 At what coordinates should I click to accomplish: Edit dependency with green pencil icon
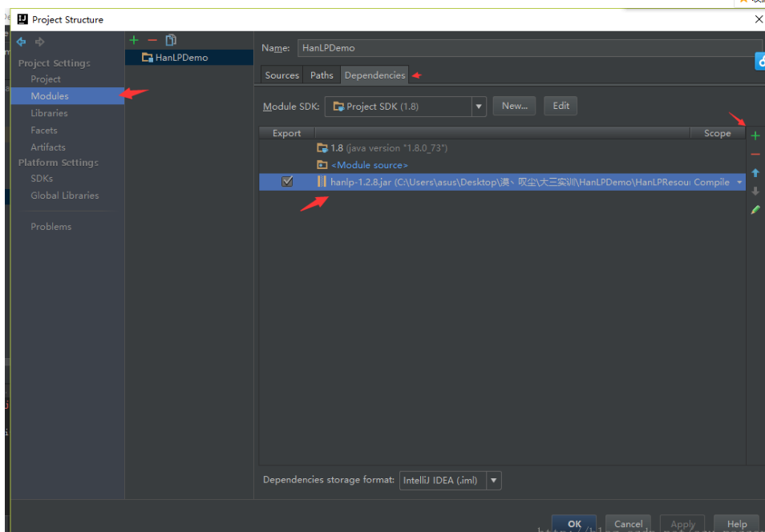click(x=755, y=210)
